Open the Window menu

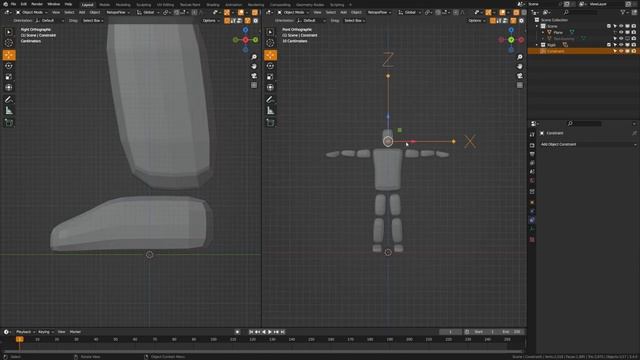tap(53, 4)
